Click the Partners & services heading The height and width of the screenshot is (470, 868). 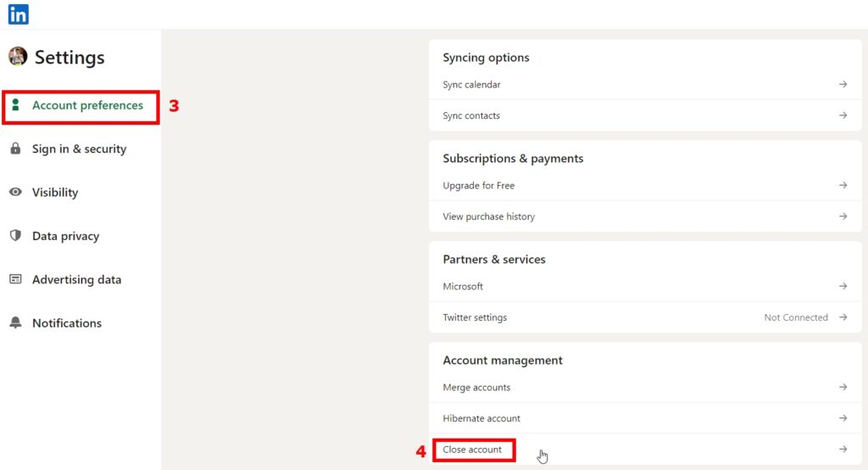click(494, 260)
